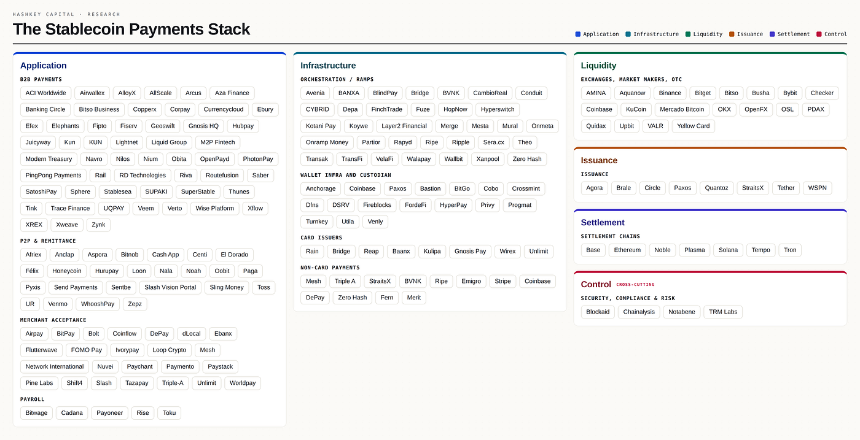Click the ORCHESTRATION / RAMPS subsection heading
Viewport: 860px width, 440px height.
coord(337,80)
